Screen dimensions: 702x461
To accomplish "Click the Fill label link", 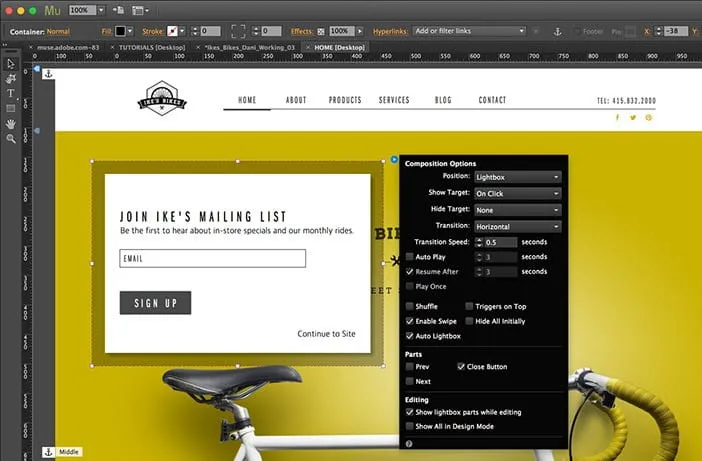I will pyautogui.click(x=107, y=31).
